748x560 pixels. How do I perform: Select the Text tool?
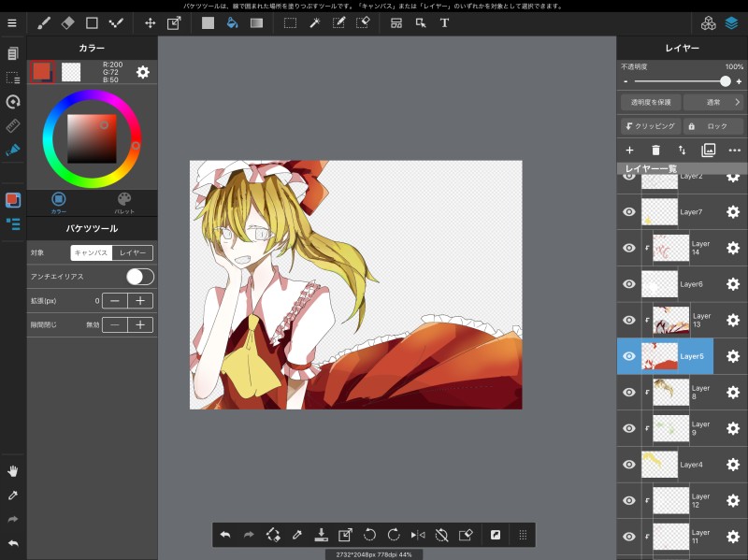(445, 22)
